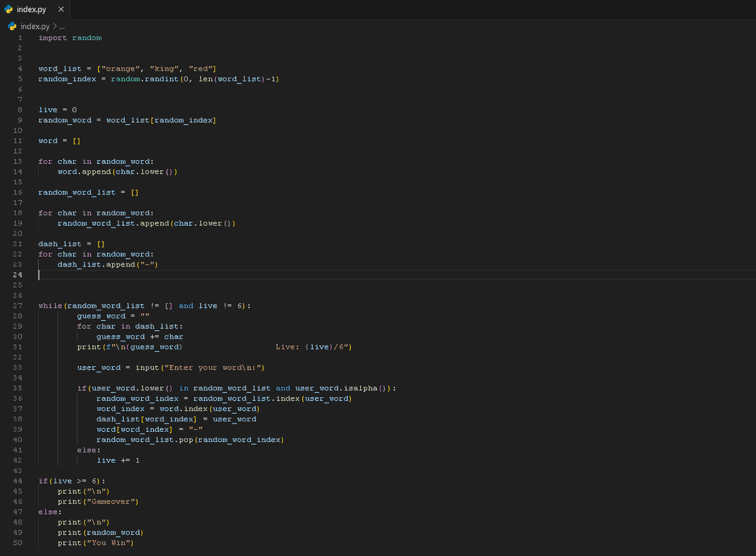Screen dimensions: 756x556
Task: Click the word_list assignment on line 4
Action: pyautogui.click(x=128, y=69)
